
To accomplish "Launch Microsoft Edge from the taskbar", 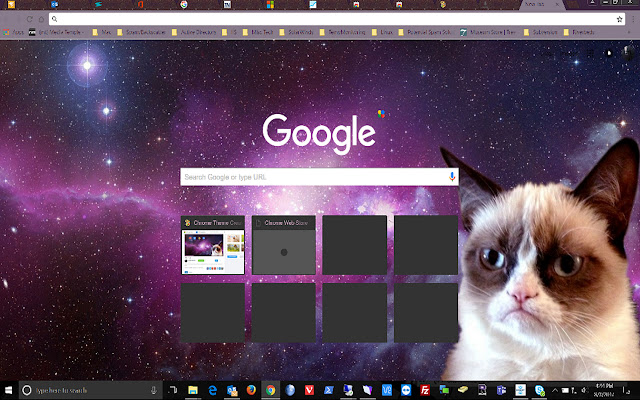I will [x=212, y=391].
